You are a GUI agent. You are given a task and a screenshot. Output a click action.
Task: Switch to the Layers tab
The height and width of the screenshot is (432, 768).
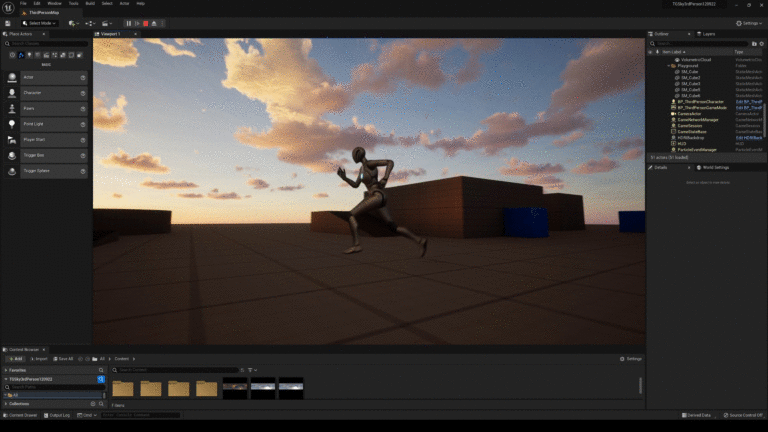[x=708, y=34]
